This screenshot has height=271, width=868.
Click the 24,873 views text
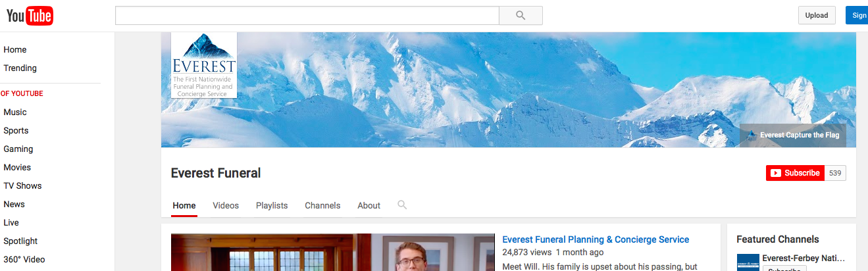[526, 253]
